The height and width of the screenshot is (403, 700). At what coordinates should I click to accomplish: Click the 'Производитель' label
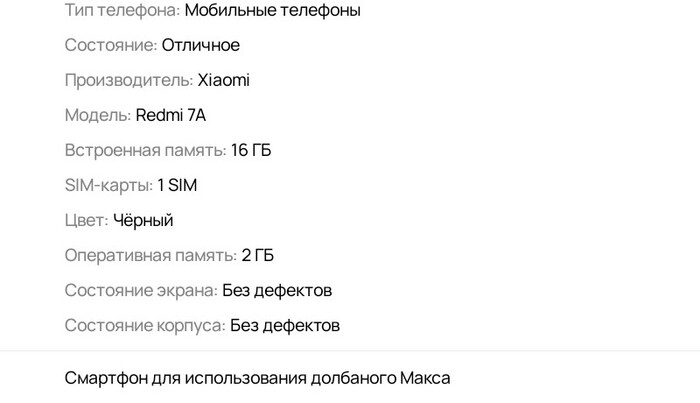pos(126,80)
